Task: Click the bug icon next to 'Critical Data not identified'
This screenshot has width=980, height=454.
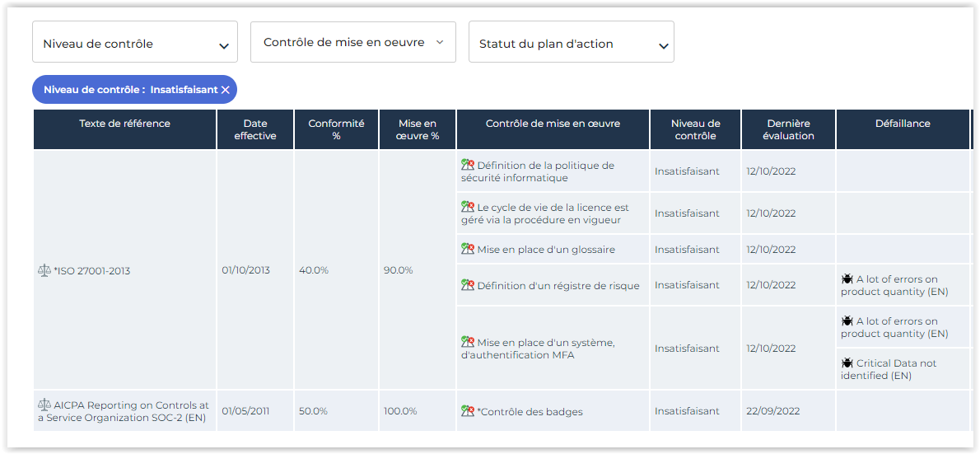Action: [847, 363]
